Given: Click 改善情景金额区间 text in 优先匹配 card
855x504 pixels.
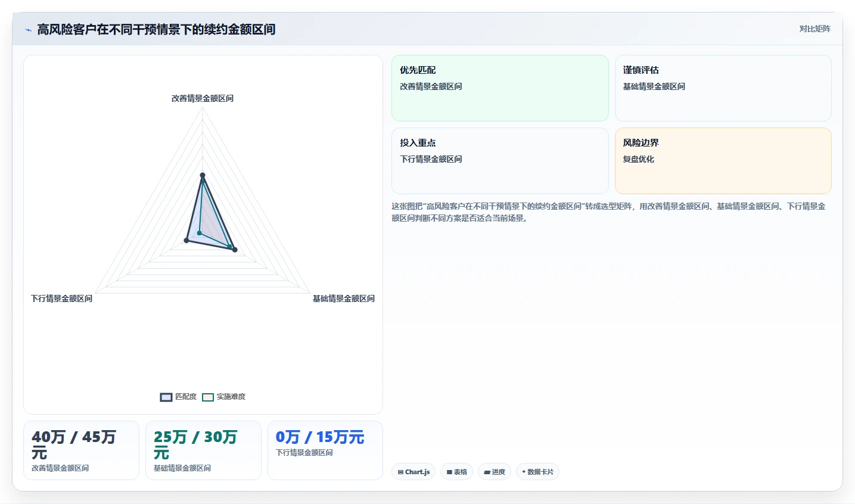Looking at the screenshot, I should 431,86.
